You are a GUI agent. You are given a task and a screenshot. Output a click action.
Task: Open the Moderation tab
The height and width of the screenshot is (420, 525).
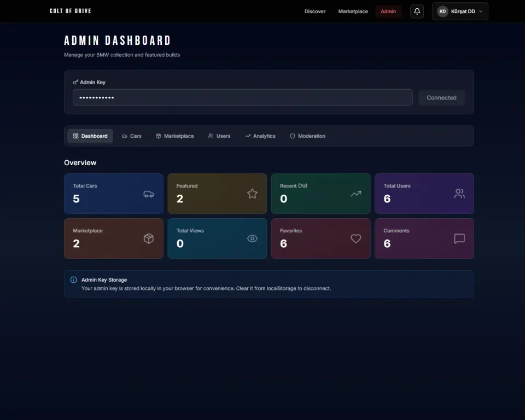[x=307, y=136]
